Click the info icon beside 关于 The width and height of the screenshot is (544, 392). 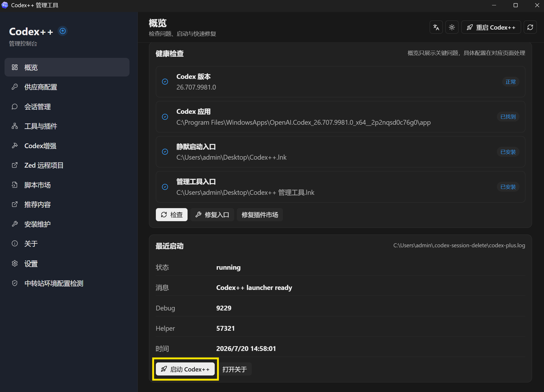(15, 244)
